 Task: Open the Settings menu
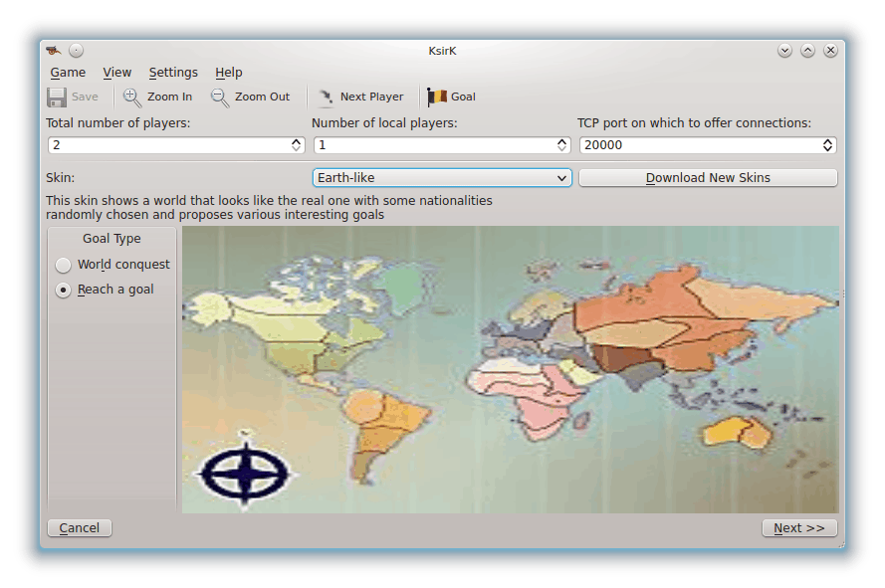point(173,72)
